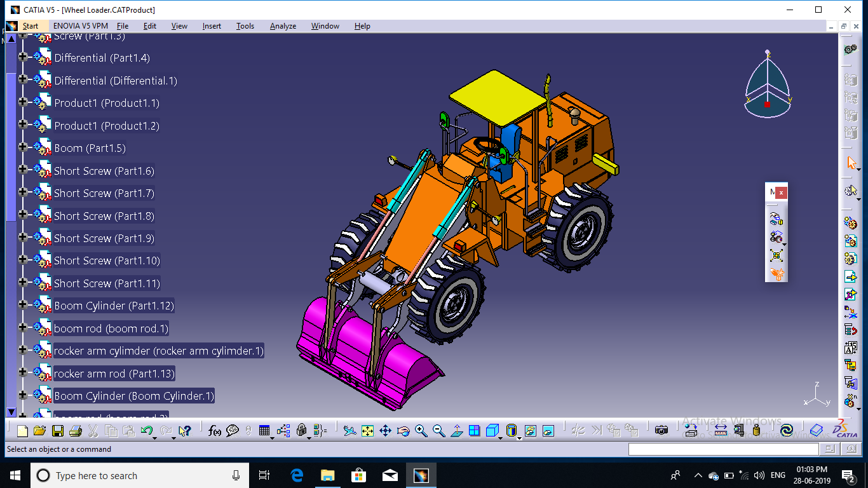
Task: Open Task View on taskbar
Action: [x=264, y=475]
